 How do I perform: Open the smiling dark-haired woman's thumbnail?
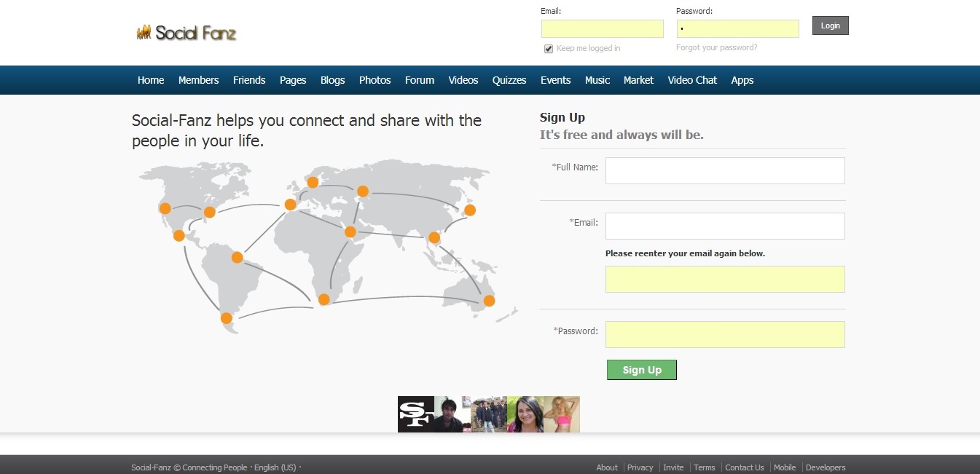click(x=525, y=414)
